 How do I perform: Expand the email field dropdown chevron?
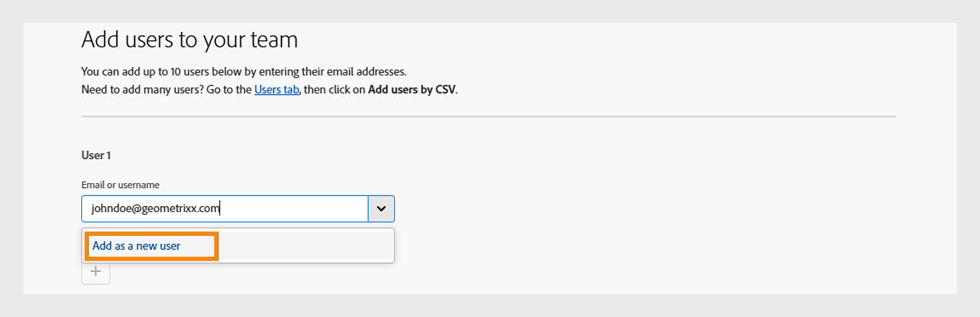(x=381, y=209)
